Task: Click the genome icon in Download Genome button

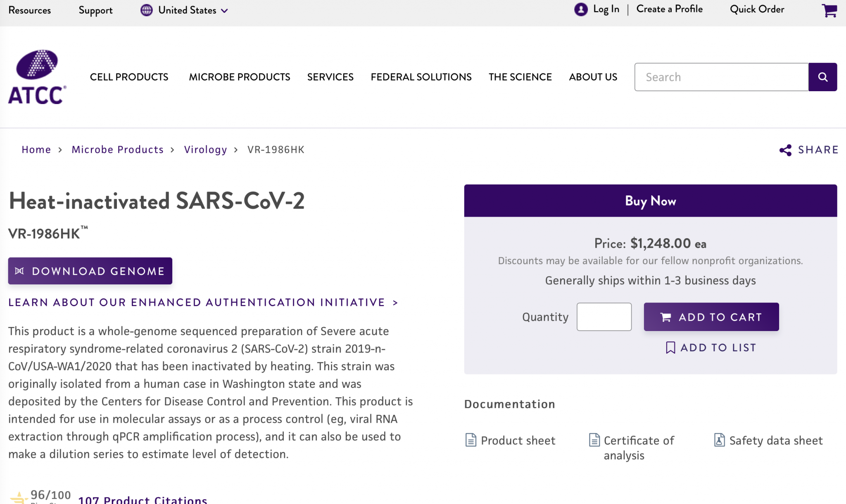Action: (19, 271)
